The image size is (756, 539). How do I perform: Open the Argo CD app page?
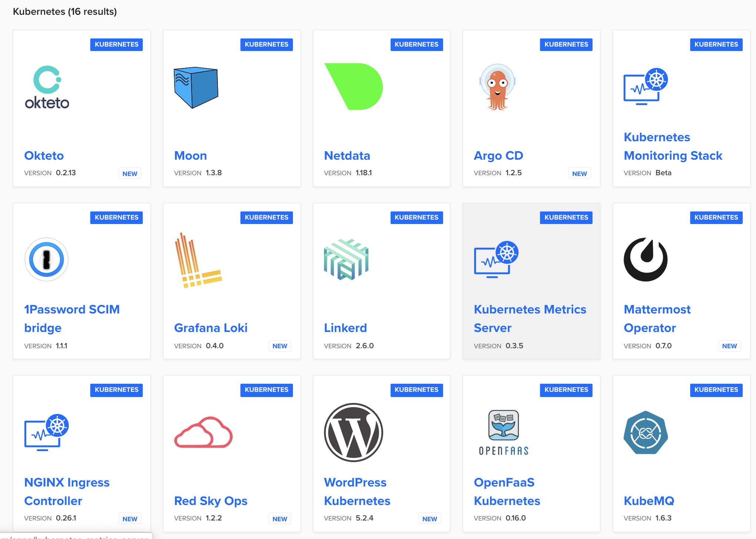click(499, 156)
